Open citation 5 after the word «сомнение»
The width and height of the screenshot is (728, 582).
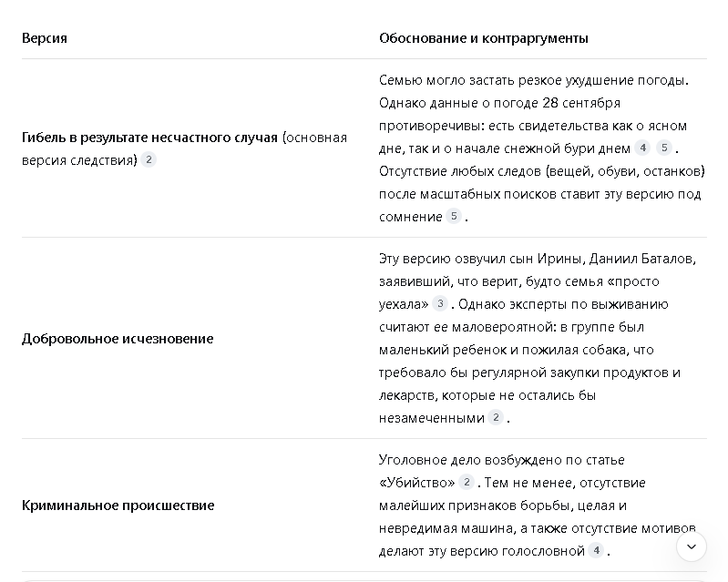point(454,216)
